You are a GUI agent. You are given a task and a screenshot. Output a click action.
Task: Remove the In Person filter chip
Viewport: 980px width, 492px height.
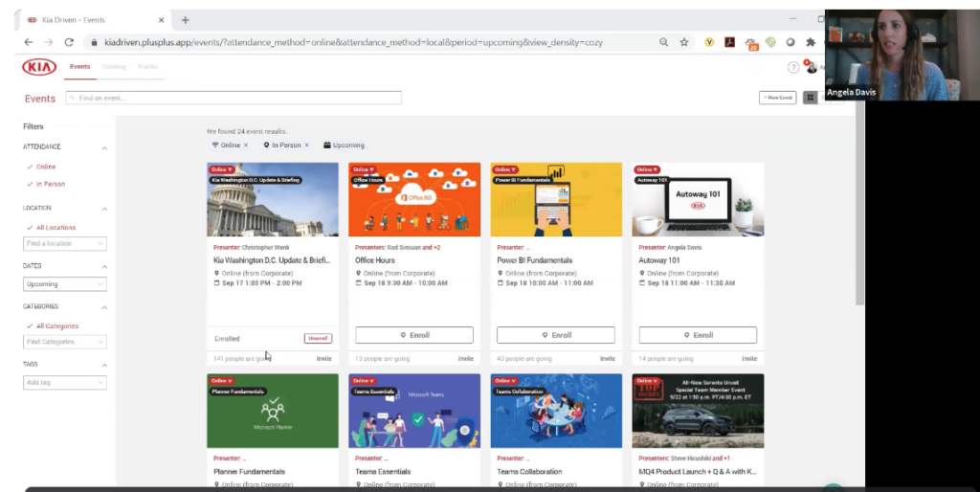(x=306, y=145)
